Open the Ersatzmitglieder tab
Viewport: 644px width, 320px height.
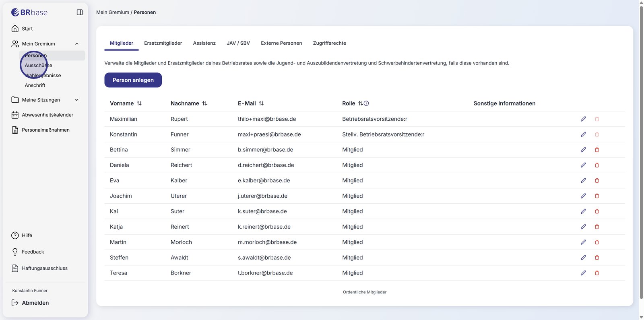click(x=163, y=43)
